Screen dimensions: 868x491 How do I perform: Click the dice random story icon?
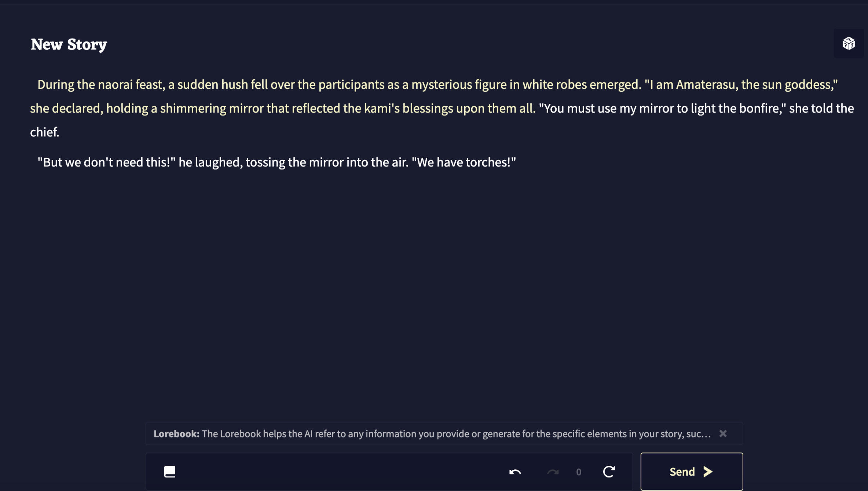(849, 44)
